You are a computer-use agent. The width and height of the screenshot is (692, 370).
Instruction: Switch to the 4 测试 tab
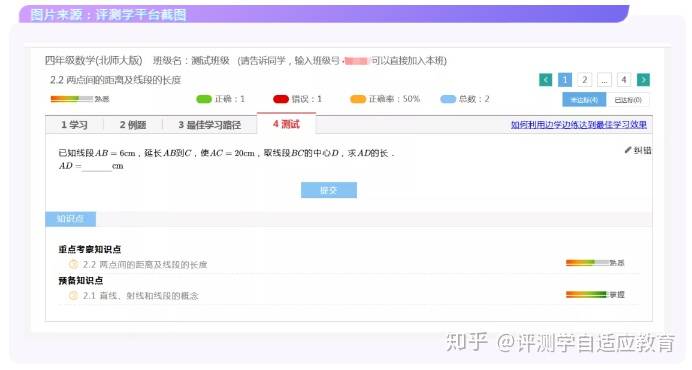(x=286, y=124)
